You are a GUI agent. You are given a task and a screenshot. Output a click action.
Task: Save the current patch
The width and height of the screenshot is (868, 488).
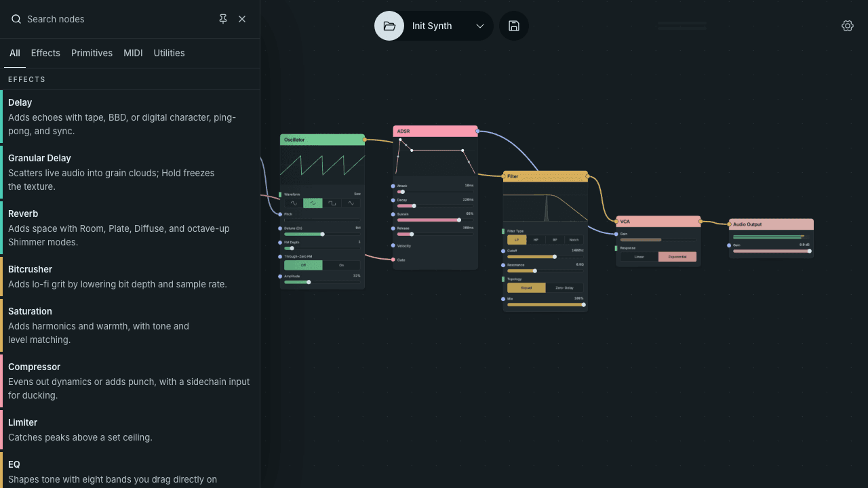click(x=514, y=26)
